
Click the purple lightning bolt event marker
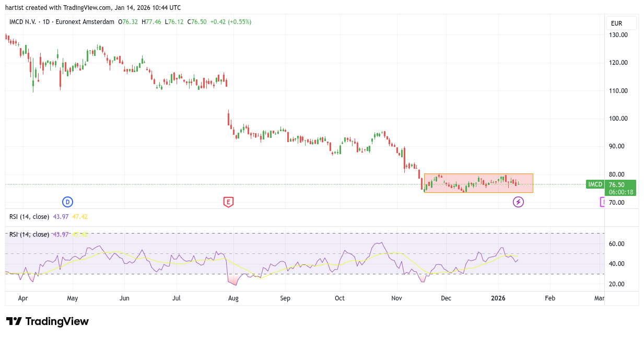(x=518, y=202)
